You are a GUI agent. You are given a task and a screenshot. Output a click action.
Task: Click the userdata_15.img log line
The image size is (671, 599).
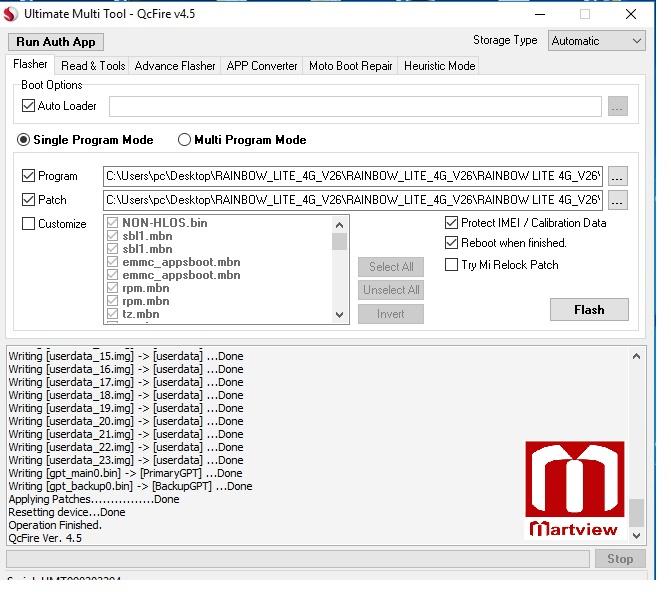coord(126,356)
